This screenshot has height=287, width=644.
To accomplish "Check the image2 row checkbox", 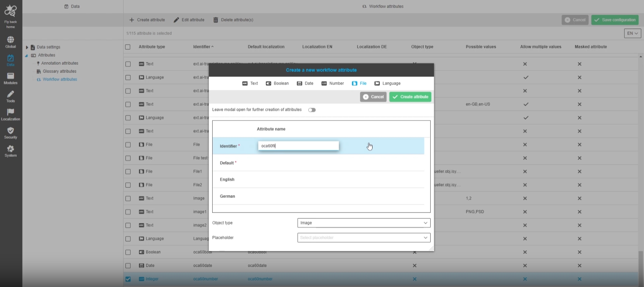I will click(x=128, y=225).
